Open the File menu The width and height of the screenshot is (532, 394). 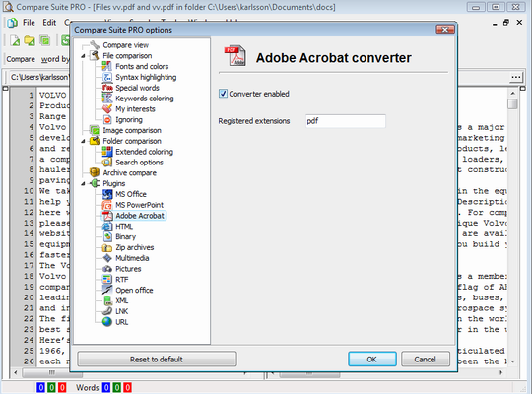(x=29, y=23)
